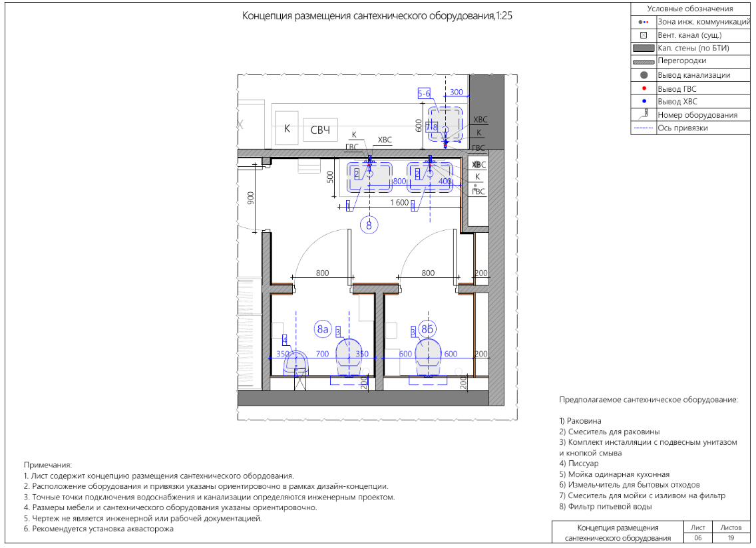Select the dashed reference axis legend line
The image size is (756, 548).
643,128
